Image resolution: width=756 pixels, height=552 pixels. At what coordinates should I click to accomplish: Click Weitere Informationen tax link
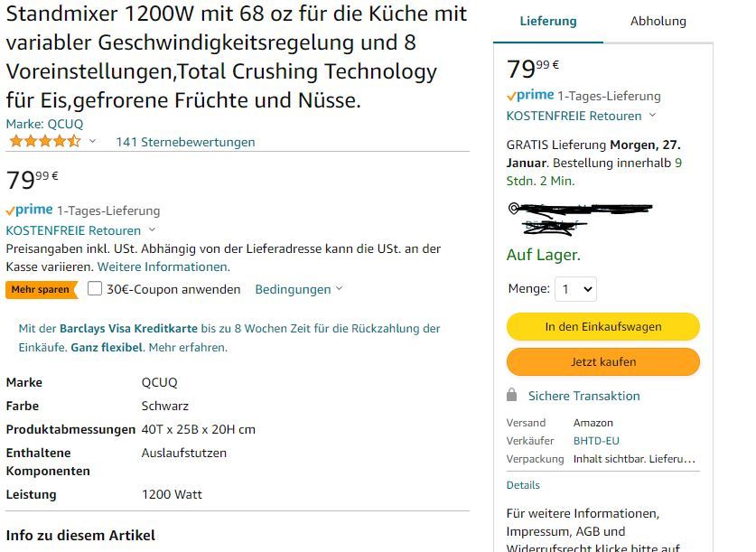[x=163, y=267]
